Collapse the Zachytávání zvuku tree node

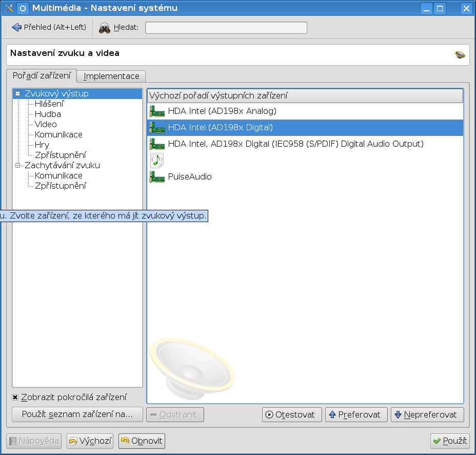point(18,165)
